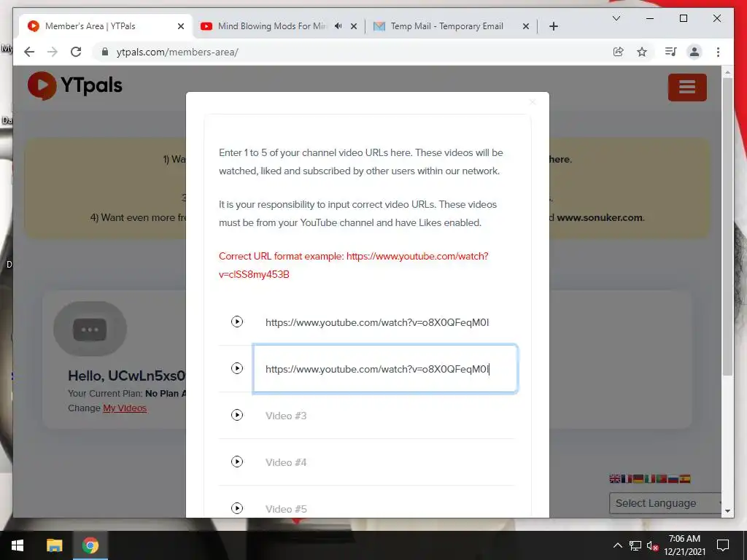The height and width of the screenshot is (560, 747).
Task: Close the Temp Mail tab
Action: (525, 26)
